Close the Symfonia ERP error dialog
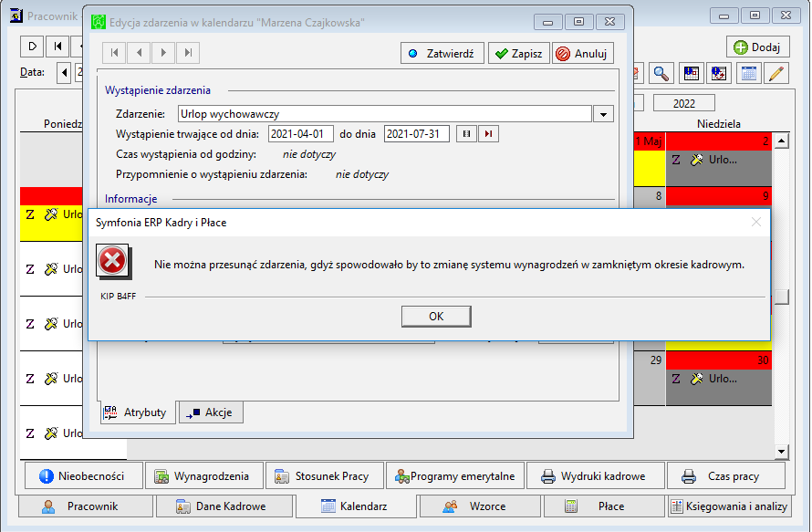 pos(756,223)
